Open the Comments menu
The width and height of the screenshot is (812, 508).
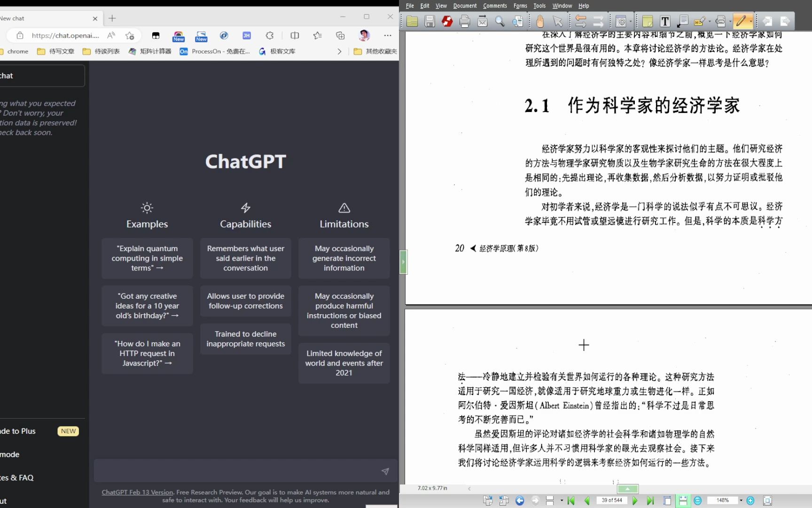coord(495,6)
